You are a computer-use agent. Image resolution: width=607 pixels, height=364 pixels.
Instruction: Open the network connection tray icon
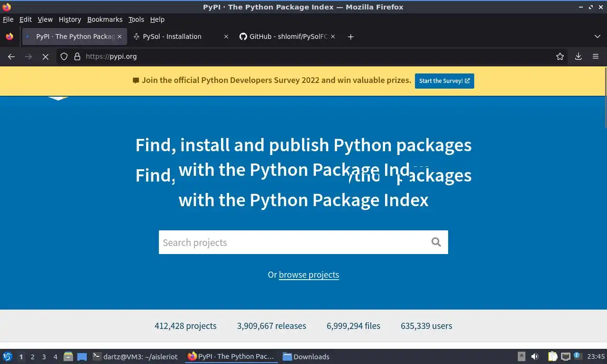click(x=565, y=356)
